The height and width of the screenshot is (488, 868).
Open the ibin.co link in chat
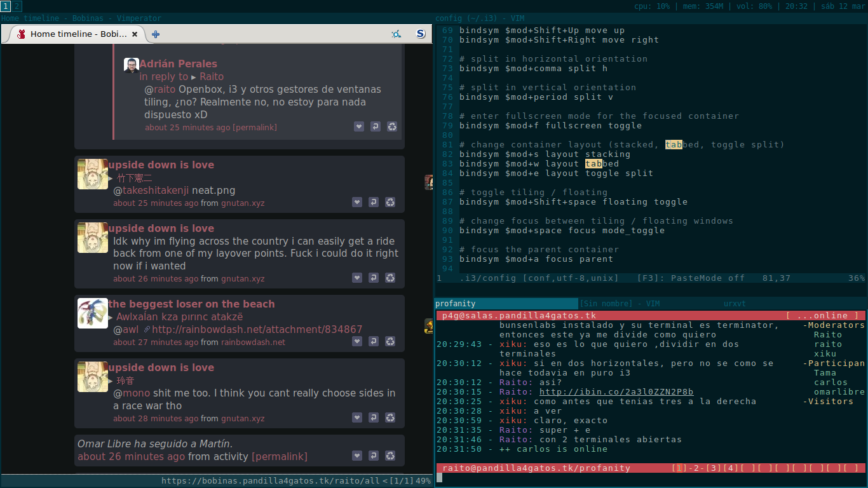coord(616,391)
